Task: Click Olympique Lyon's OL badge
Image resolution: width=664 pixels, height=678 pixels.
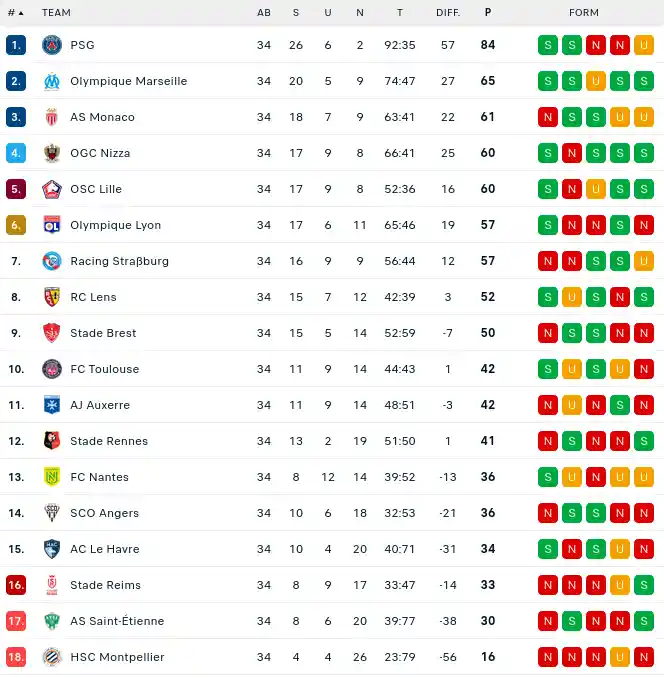Action: point(52,225)
